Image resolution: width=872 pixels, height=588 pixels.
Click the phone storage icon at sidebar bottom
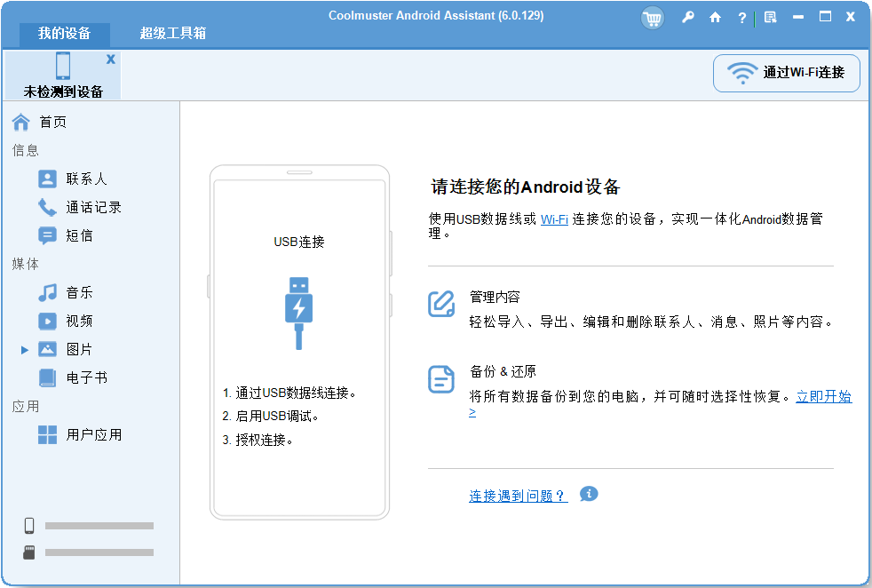[29, 526]
